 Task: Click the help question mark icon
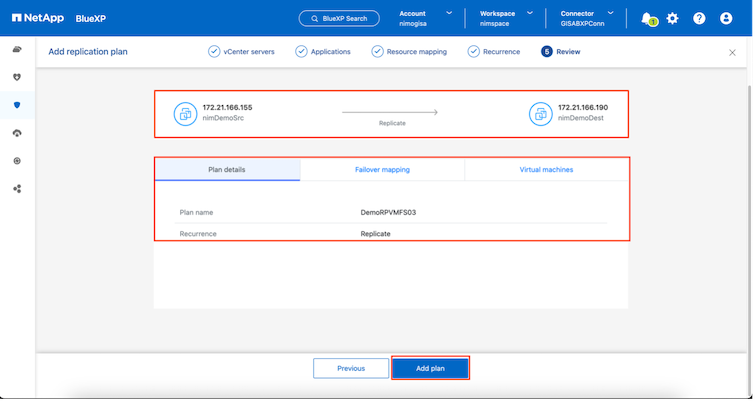point(699,18)
